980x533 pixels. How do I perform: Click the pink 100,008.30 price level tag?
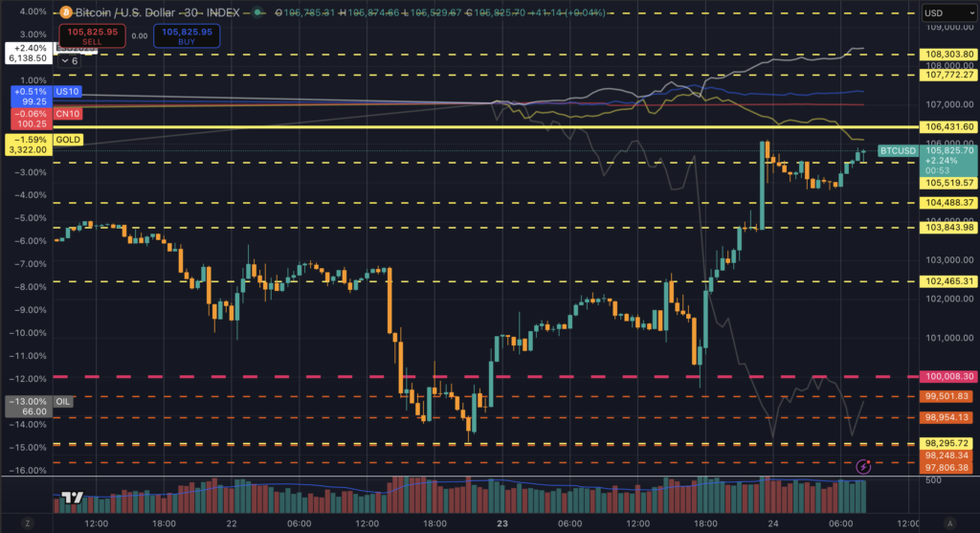[x=947, y=377]
